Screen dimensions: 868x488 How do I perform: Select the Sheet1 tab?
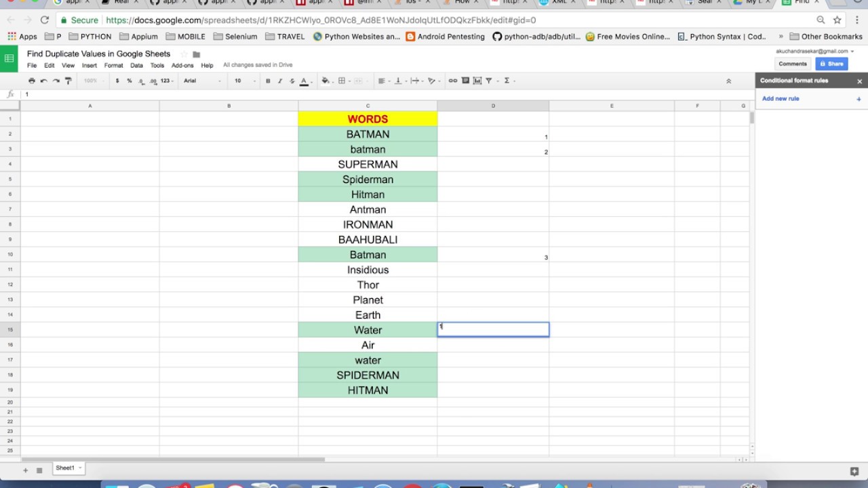pyautogui.click(x=68, y=468)
